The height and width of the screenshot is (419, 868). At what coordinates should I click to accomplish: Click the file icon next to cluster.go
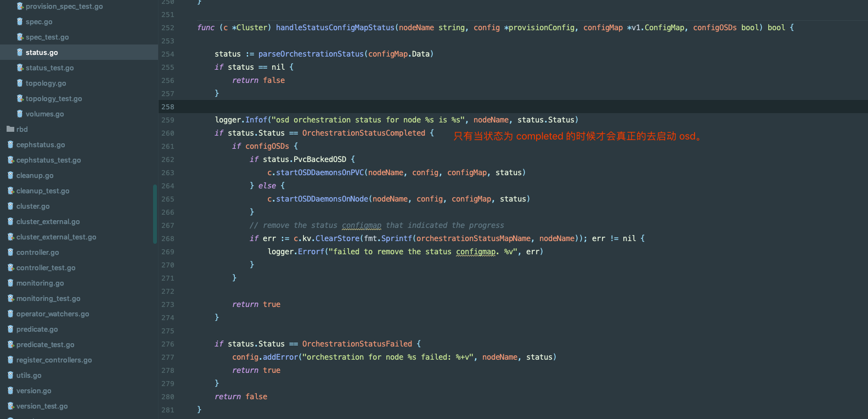click(10, 206)
